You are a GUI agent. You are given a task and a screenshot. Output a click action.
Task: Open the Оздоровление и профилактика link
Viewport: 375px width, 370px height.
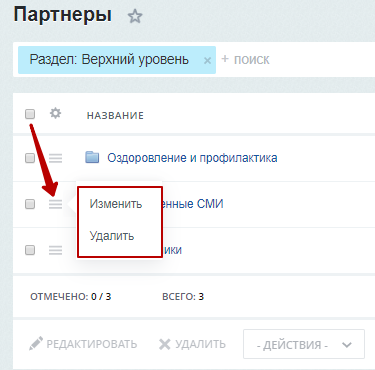click(192, 158)
